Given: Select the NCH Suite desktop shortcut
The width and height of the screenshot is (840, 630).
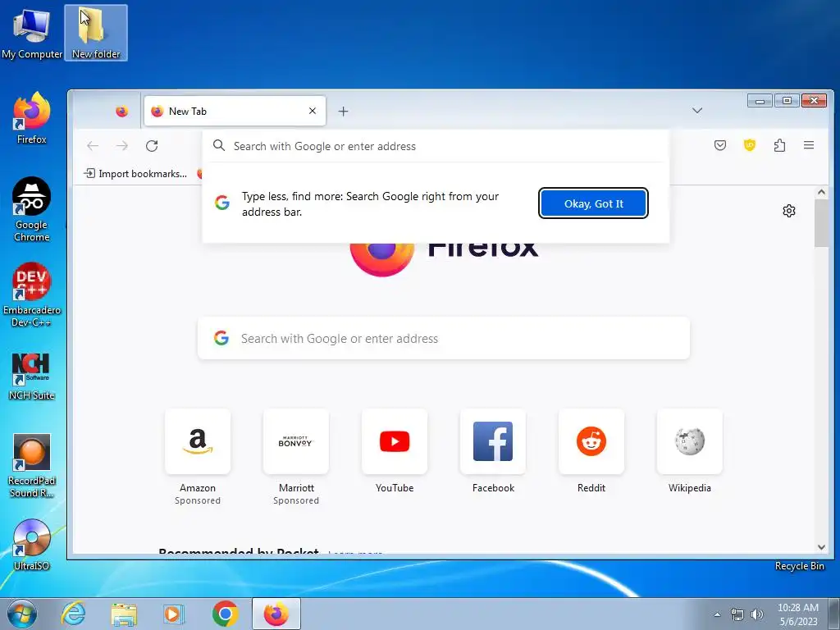Looking at the screenshot, I should click(32, 376).
